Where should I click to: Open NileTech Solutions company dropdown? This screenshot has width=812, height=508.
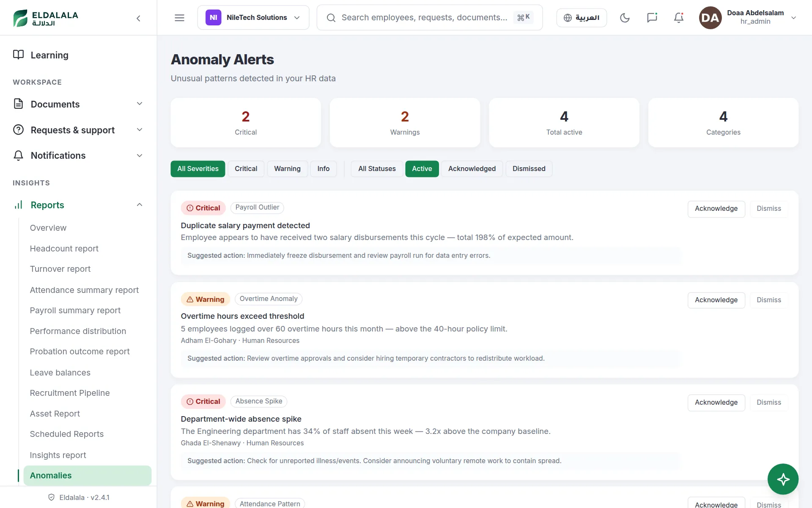[253, 18]
